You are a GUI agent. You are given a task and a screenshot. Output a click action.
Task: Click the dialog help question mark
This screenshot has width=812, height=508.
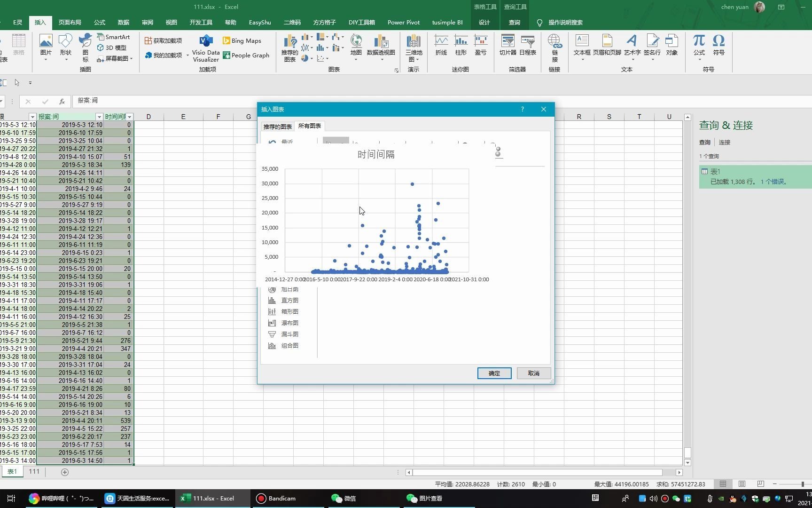[x=523, y=109]
